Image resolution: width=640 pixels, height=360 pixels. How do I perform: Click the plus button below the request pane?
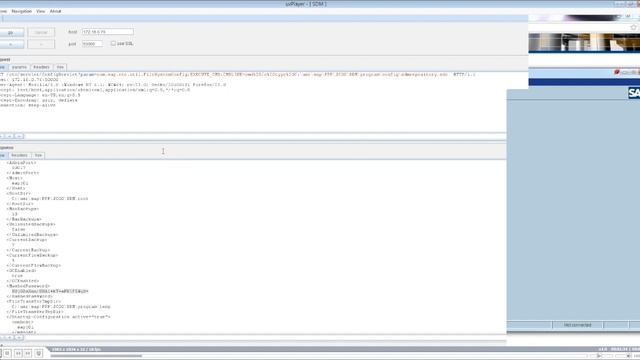(10, 136)
